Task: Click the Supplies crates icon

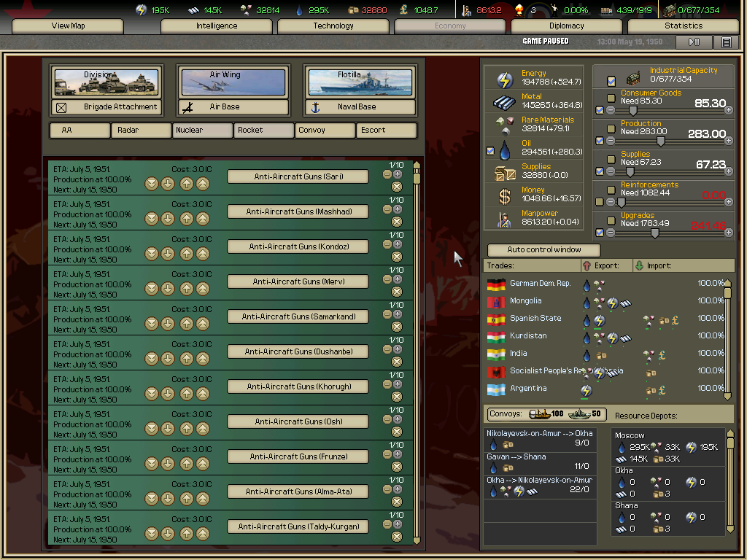Action: pos(505,174)
